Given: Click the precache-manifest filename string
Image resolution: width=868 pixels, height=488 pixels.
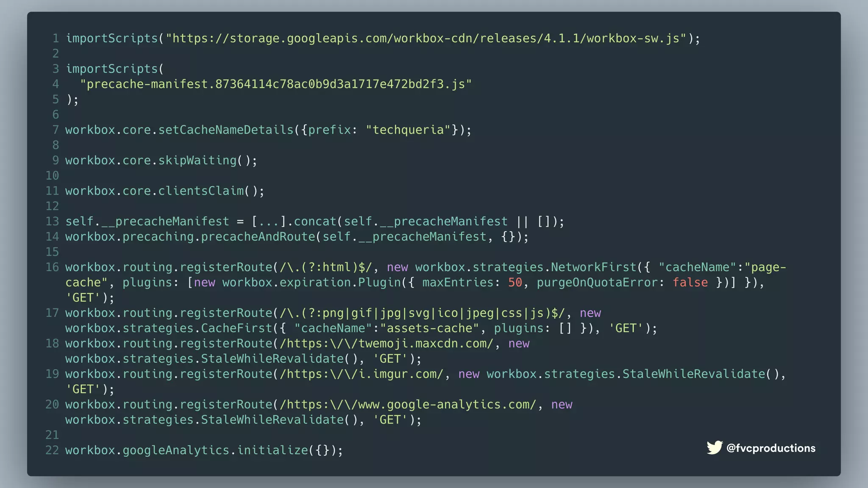Looking at the screenshot, I should pos(275,84).
